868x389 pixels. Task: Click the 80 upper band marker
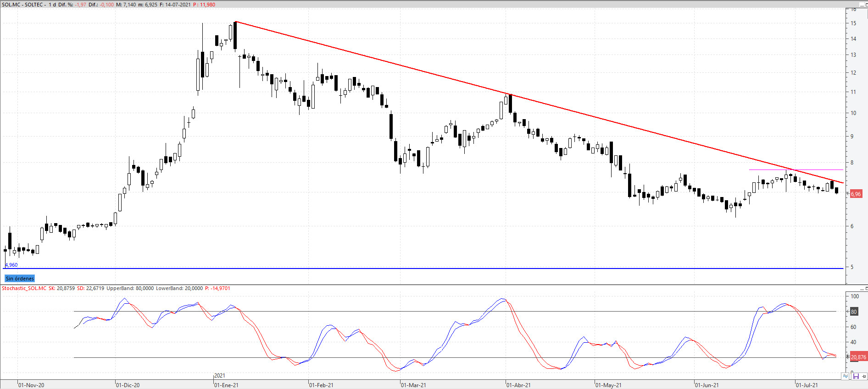(x=854, y=312)
